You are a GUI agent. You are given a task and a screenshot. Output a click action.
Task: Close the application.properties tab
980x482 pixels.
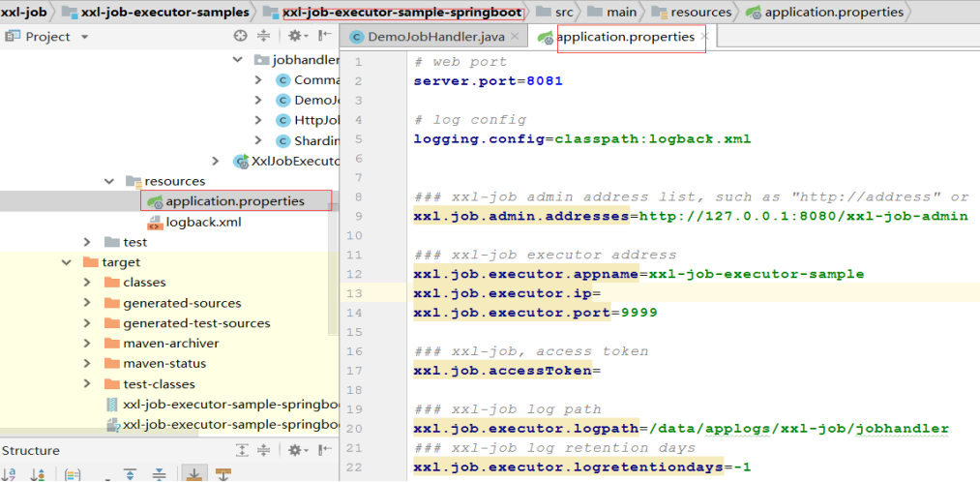pyautogui.click(x=703, y=37)
